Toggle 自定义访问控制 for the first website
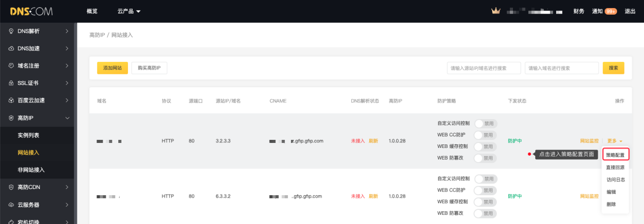 coord(485,123)
